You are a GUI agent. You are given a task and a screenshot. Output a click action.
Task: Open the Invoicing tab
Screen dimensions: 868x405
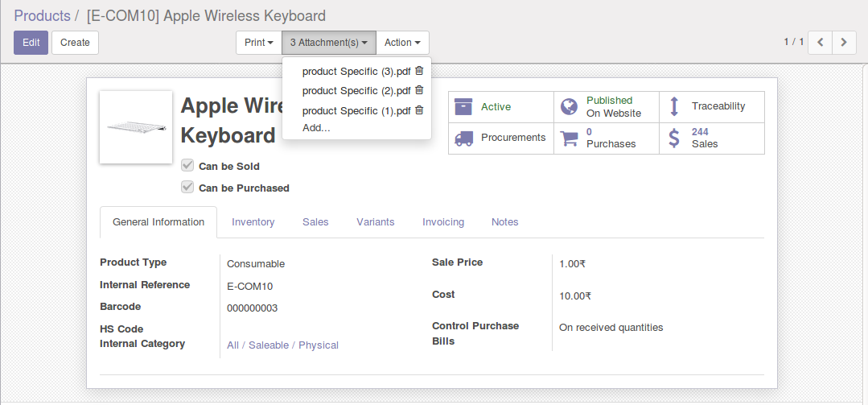click(x=443, y=222)
